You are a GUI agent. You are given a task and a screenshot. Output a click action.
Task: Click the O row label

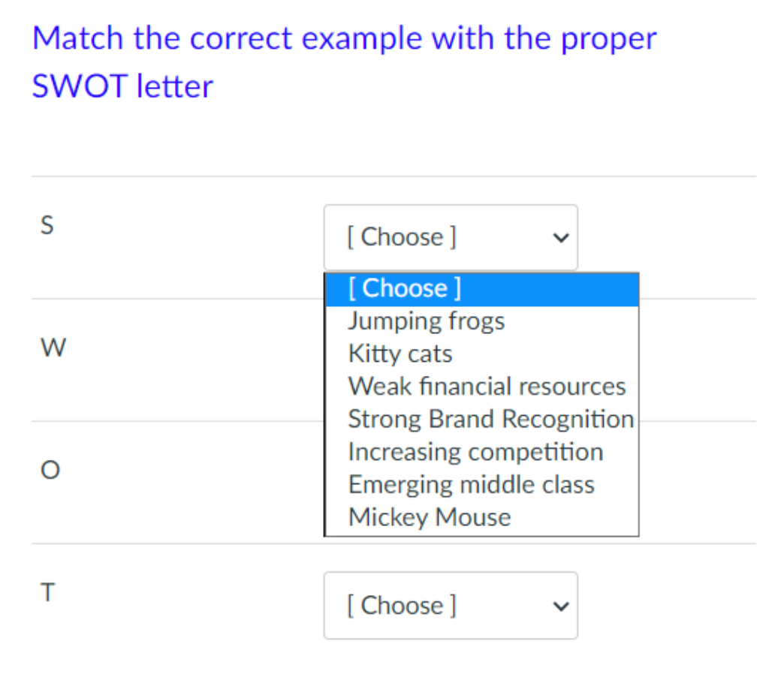[x=50, y=471]
